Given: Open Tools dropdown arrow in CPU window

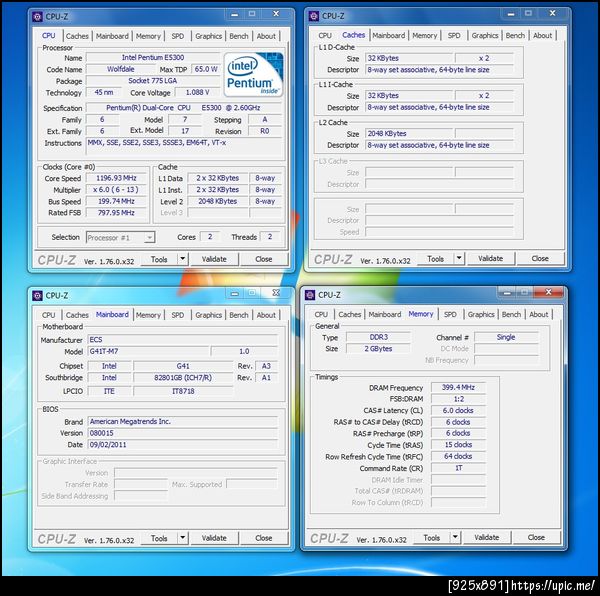Looking at the screenshot, I should tap(183, 259).
